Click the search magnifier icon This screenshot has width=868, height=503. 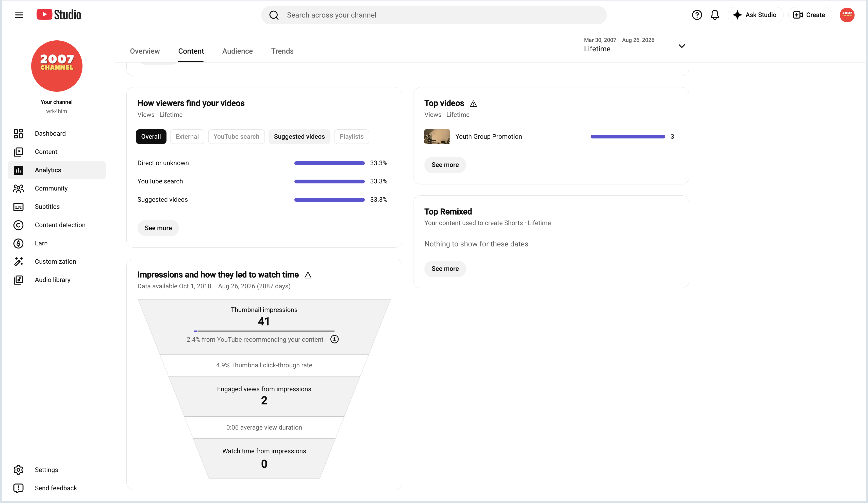pos(274,15)
